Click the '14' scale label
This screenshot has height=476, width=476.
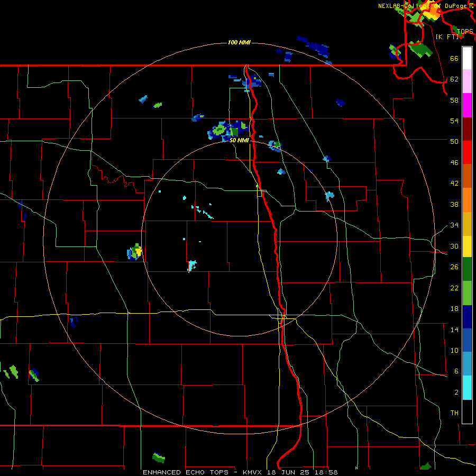(x=454, y=329)
